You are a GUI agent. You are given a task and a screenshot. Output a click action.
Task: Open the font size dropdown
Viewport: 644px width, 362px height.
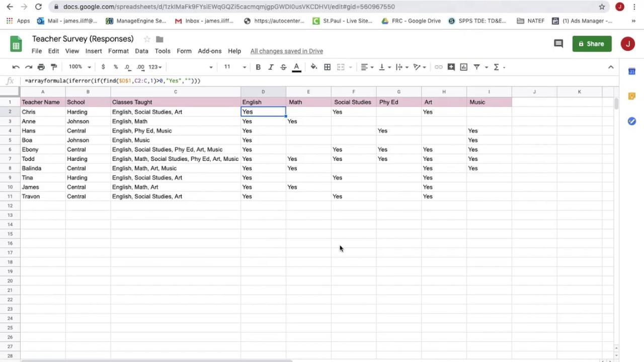tap(234, 67)
